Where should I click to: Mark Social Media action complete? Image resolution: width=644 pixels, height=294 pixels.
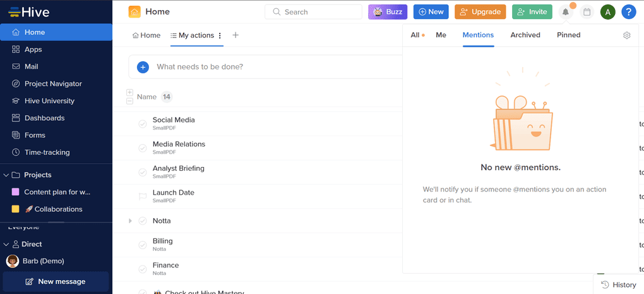pyautogui.click(x=143, y=123)
